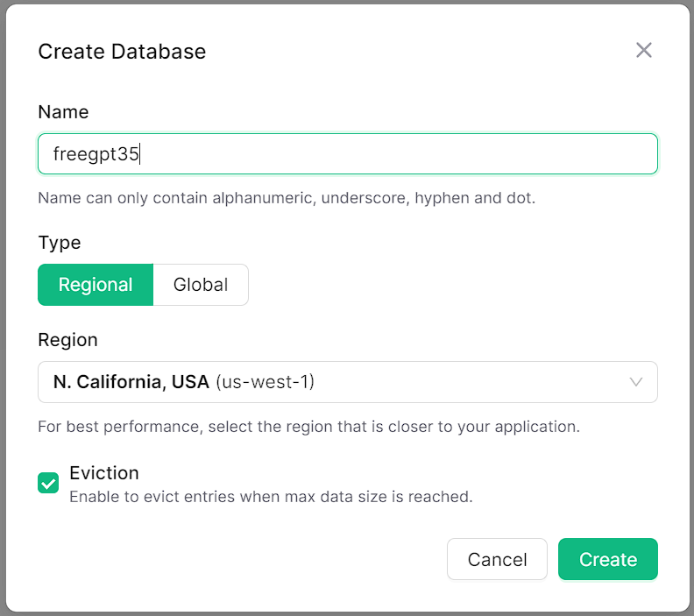Click the 'freegpt35' text in Name field
Image resolution: width=694 pixels, height=616 pixels.
96,154
